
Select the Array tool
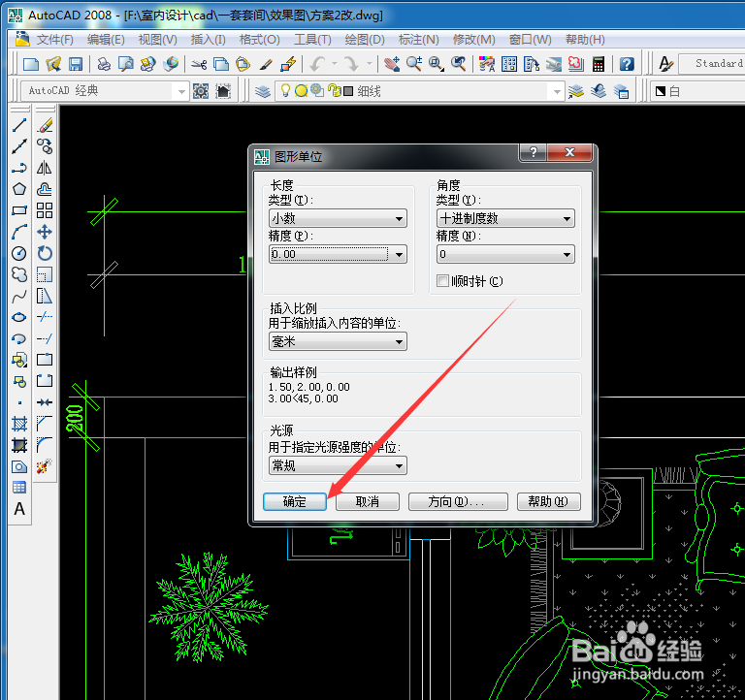pyautogui.click(x=45, y=210)
